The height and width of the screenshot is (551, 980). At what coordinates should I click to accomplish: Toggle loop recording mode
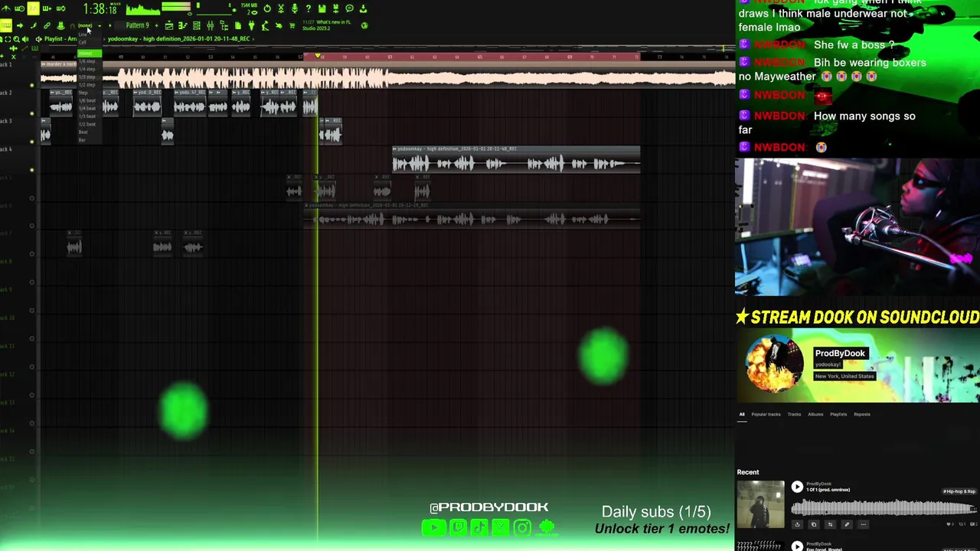click(61, 8)
